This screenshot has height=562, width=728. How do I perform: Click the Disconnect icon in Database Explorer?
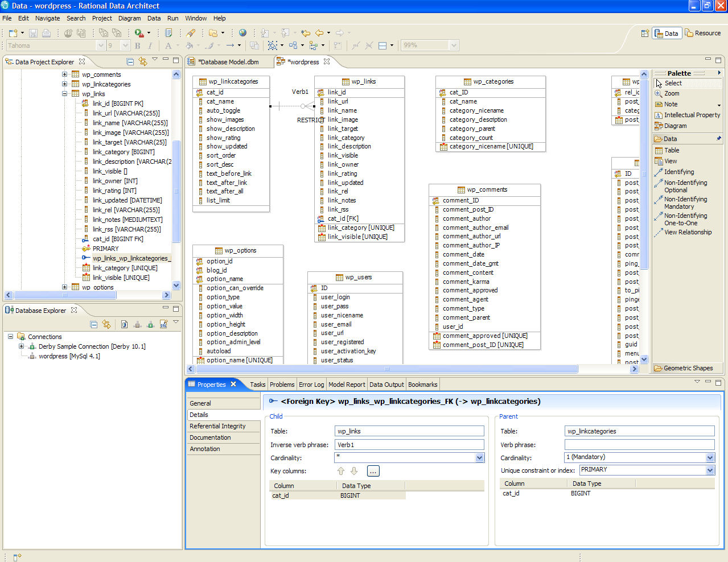(x=137, y=324)
